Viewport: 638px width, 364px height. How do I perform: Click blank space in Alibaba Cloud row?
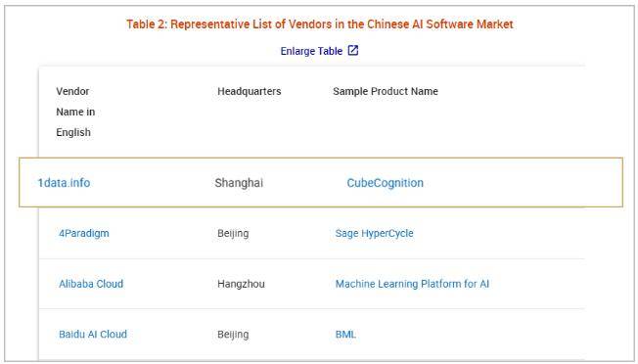(x=537, y=284)
